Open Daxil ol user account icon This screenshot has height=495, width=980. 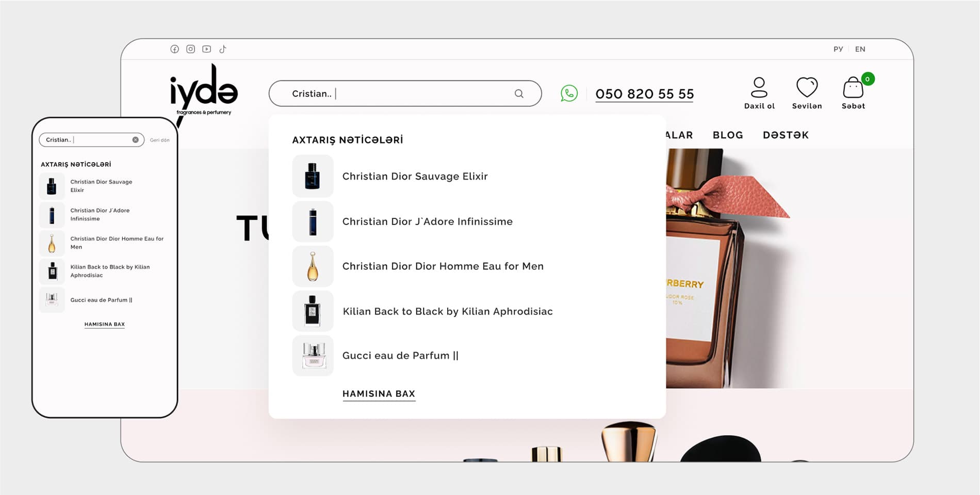[x=759, y=93]
